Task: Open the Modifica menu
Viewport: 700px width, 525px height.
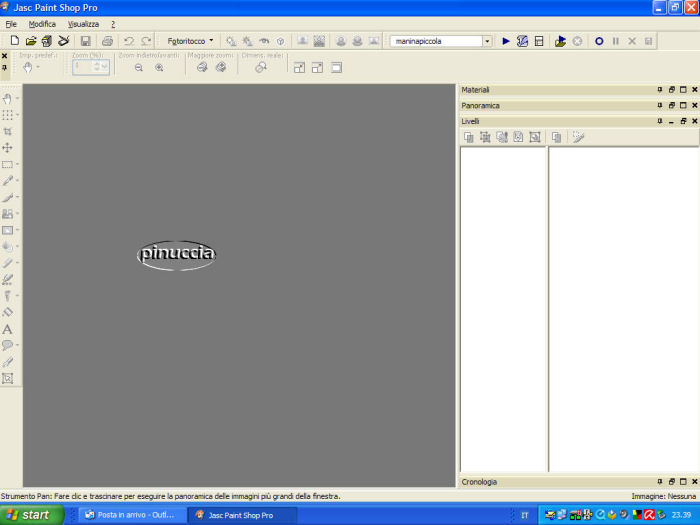Action: [42, 24]
